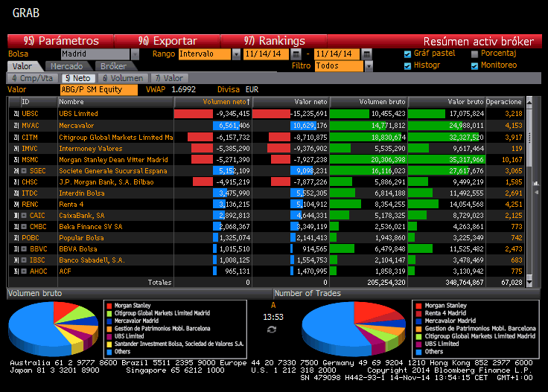
Task: Click the Valor neto column header
Action: [291, 102]
